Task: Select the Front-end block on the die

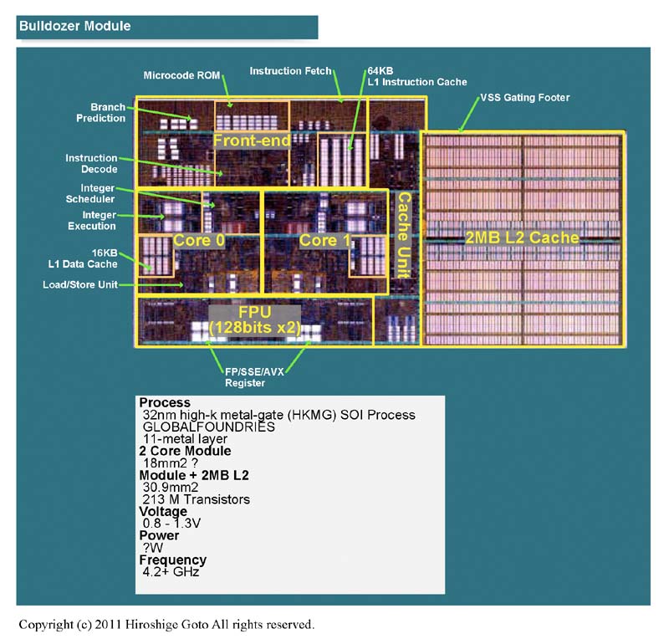Action: coord(252,141)
